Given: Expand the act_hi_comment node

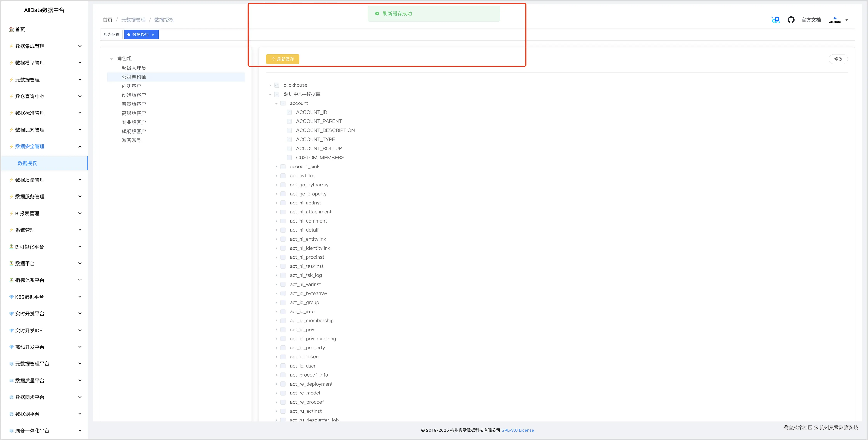Looking at the screenshot, I should tap(276, 221).
